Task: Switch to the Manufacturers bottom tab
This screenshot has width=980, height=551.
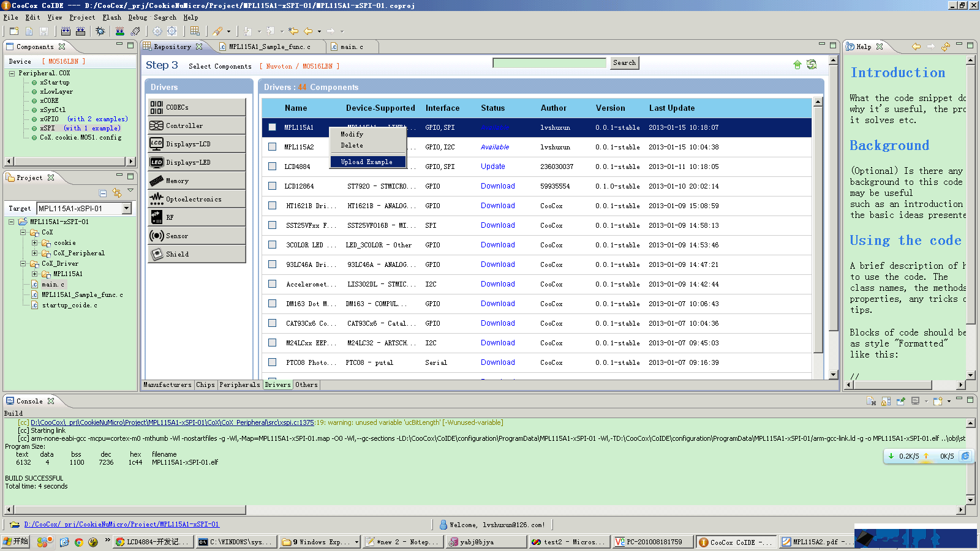Action: pyautogui.click(x=168, y=384)
